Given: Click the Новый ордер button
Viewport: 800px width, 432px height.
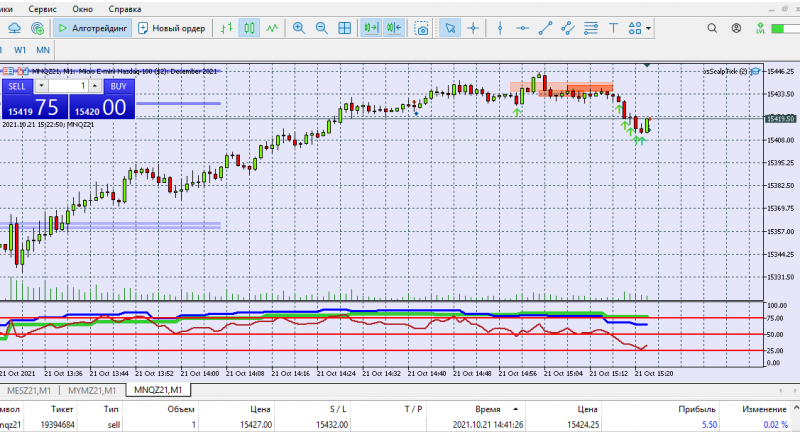Looking at the screenshot, I should (172, 28).
